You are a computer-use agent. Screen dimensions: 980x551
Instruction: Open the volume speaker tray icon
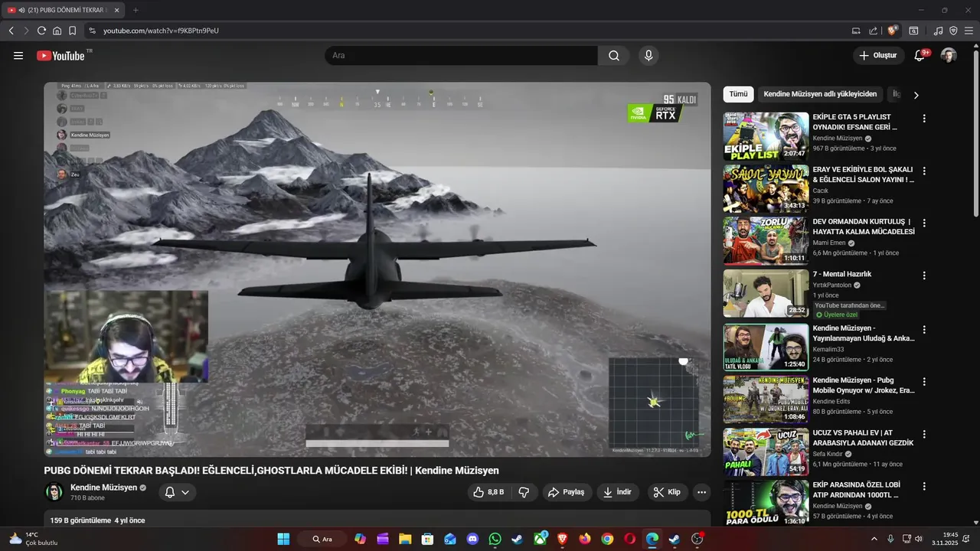[x=919, y=539]
